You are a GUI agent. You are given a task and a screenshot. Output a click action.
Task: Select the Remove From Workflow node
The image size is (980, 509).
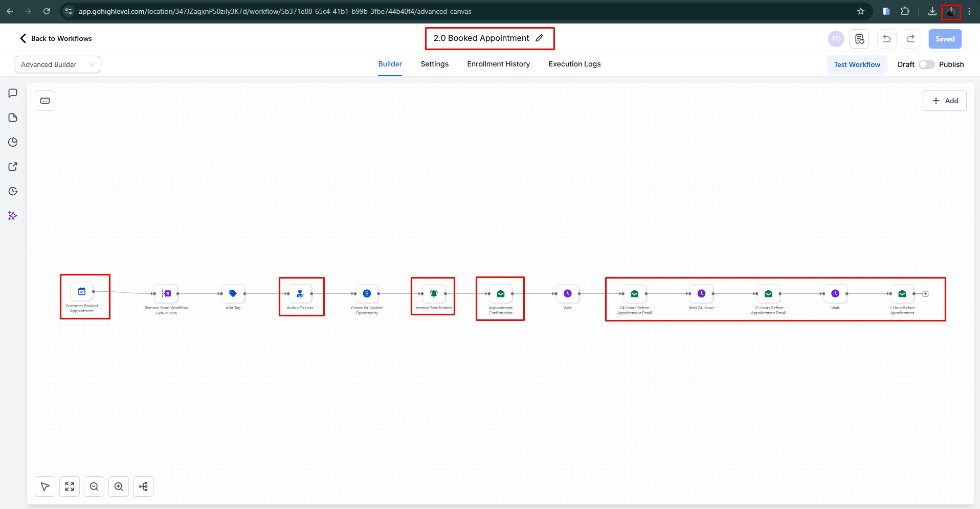coord(166,293)
